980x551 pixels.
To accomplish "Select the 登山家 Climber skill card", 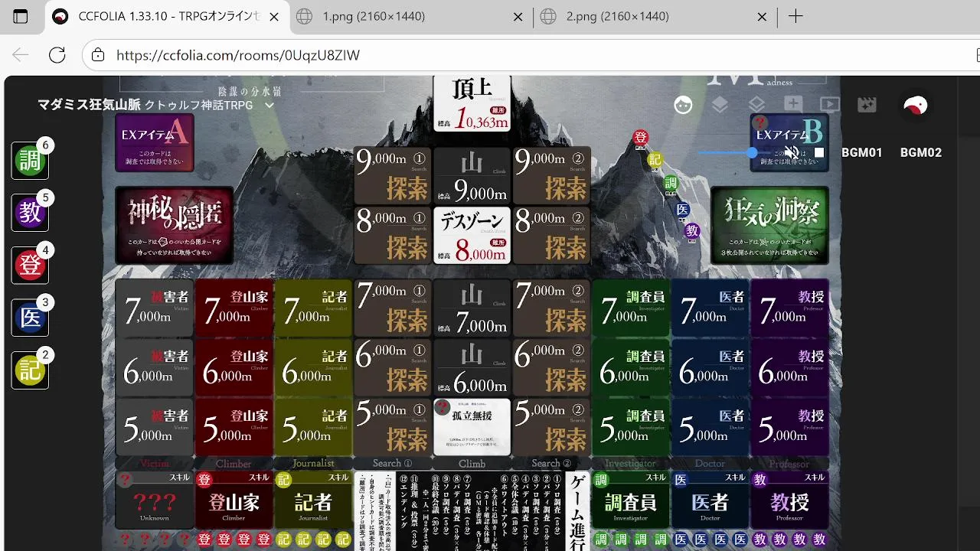I will [x=234, y=500].
